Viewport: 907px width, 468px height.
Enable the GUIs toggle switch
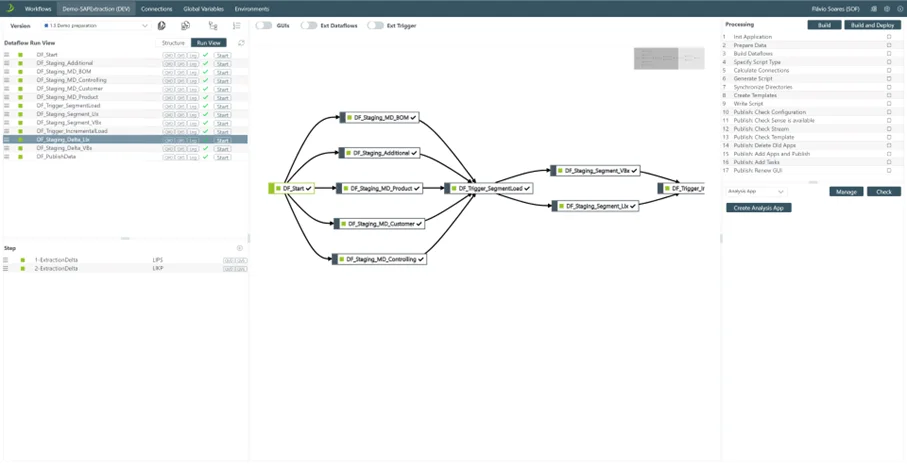click(x=264, y=26)
